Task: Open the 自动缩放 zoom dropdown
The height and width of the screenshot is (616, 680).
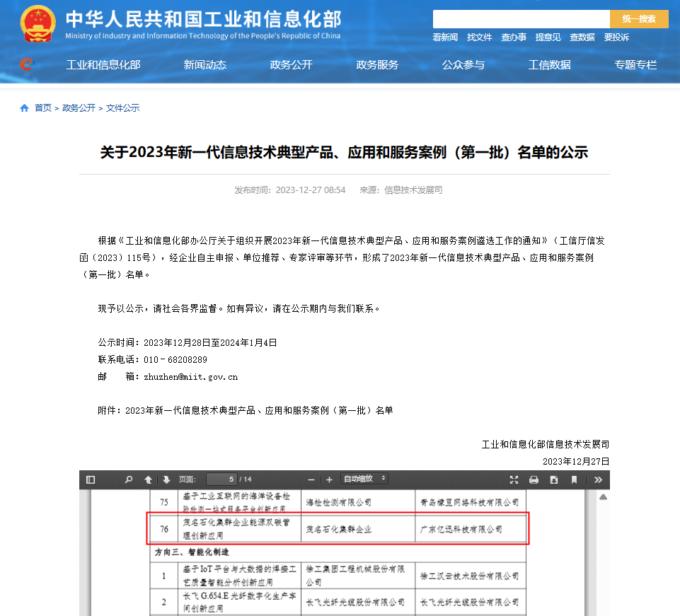Action: (364, 479)
